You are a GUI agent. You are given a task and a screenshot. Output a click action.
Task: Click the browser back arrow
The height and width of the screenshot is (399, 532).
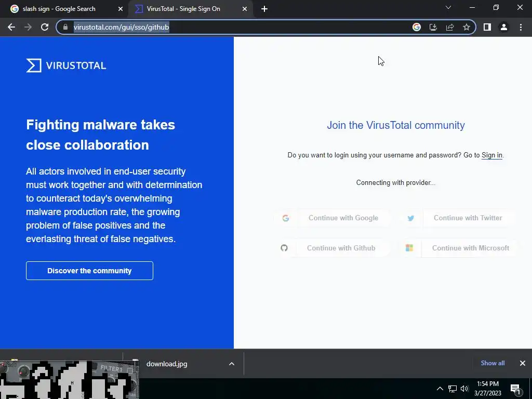(11, 27)
